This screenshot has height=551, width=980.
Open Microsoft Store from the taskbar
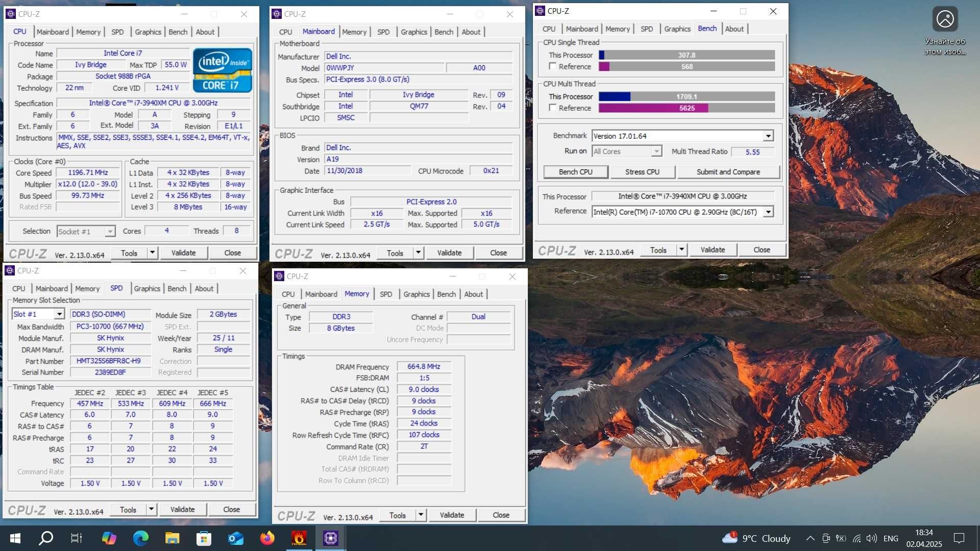pyautogui.click(x=204, y=538)
